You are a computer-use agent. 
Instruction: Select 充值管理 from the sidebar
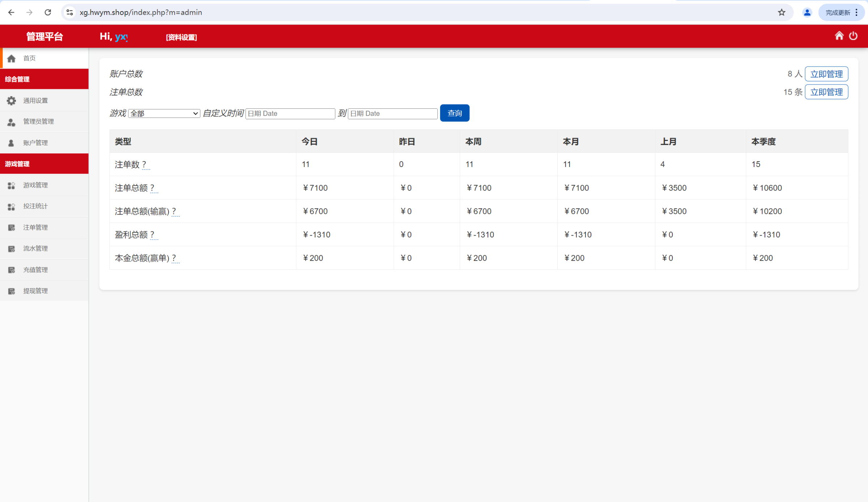(35, 270)
